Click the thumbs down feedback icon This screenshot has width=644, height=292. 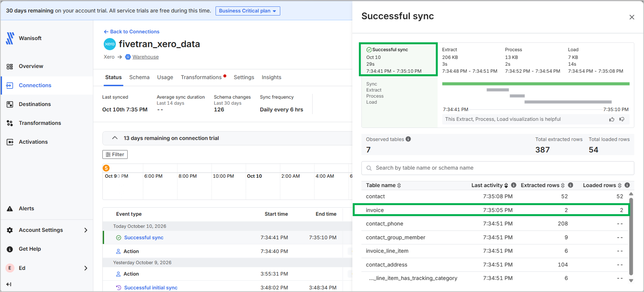622,119
